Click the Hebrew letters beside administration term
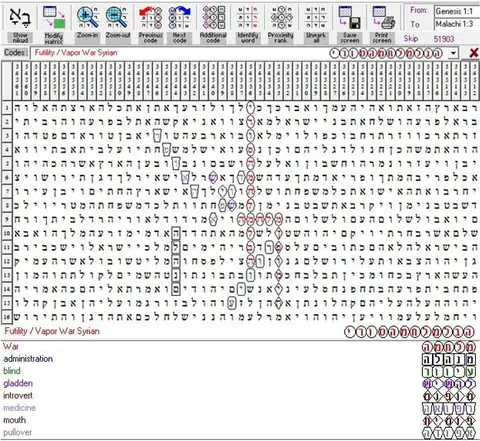This screenshot has width=480, height=441. tap(449, 359)
